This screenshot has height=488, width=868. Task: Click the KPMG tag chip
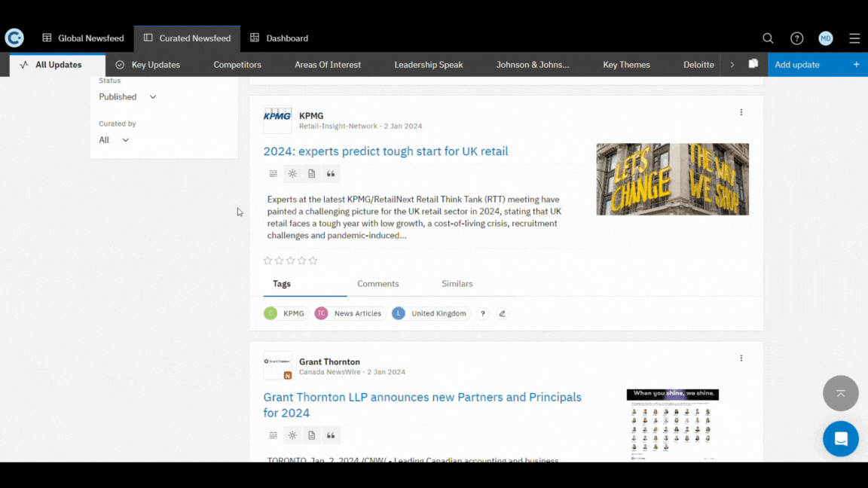(285, 313)
